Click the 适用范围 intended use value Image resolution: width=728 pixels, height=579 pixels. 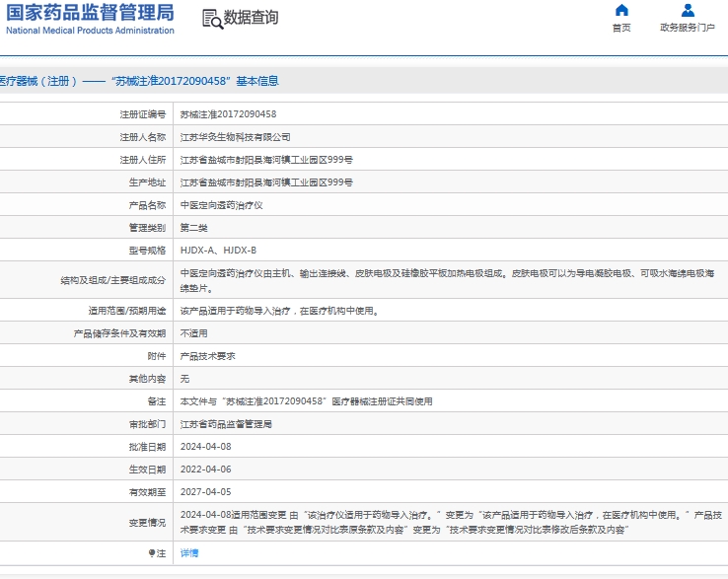[x=280, y=311]
